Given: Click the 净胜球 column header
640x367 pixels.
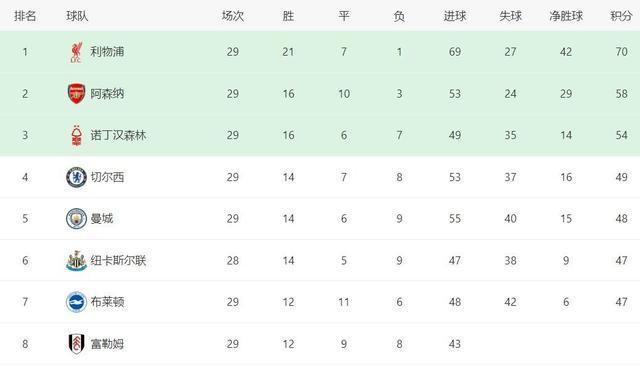Looking at the screenshot, I should (566, 16).
